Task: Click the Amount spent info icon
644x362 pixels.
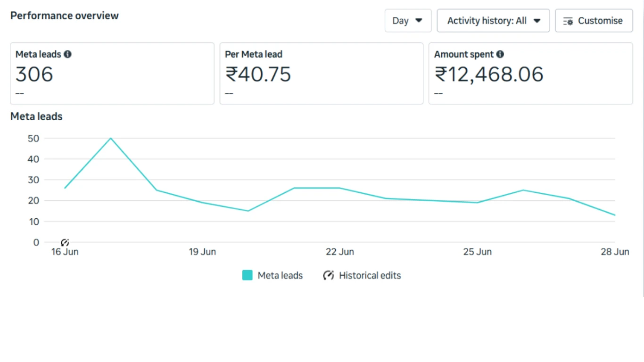Action: tap(500, 54)
